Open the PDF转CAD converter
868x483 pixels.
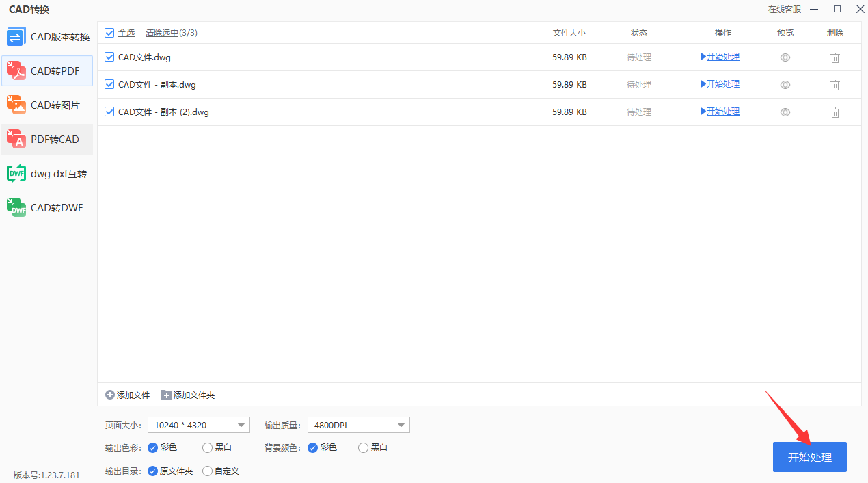pyautogui.click(x=47, y=139)
